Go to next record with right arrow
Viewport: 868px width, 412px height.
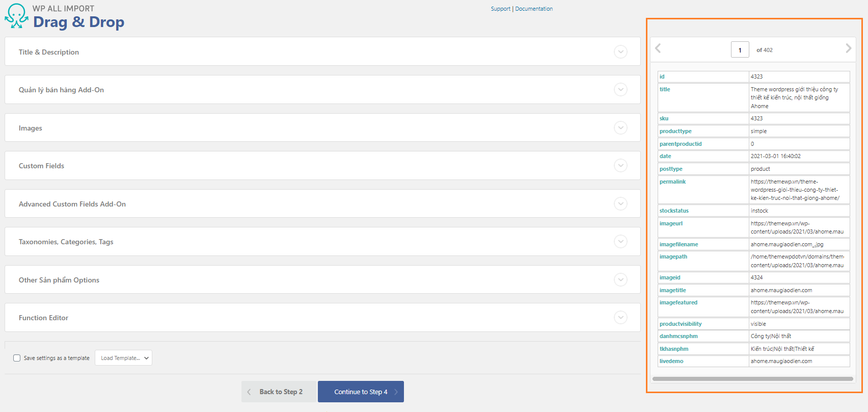point(848,48)
